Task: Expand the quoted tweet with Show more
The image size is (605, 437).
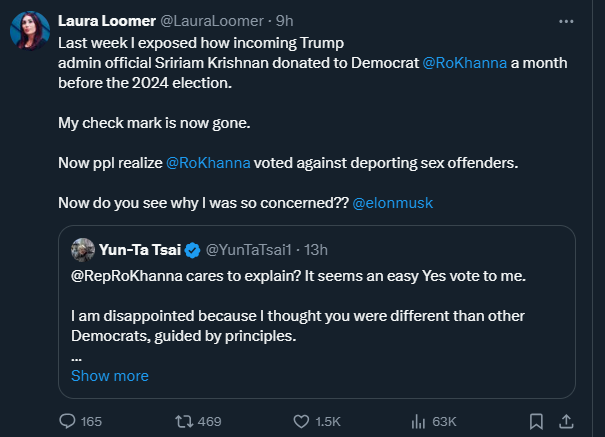Action: [110, 376]
